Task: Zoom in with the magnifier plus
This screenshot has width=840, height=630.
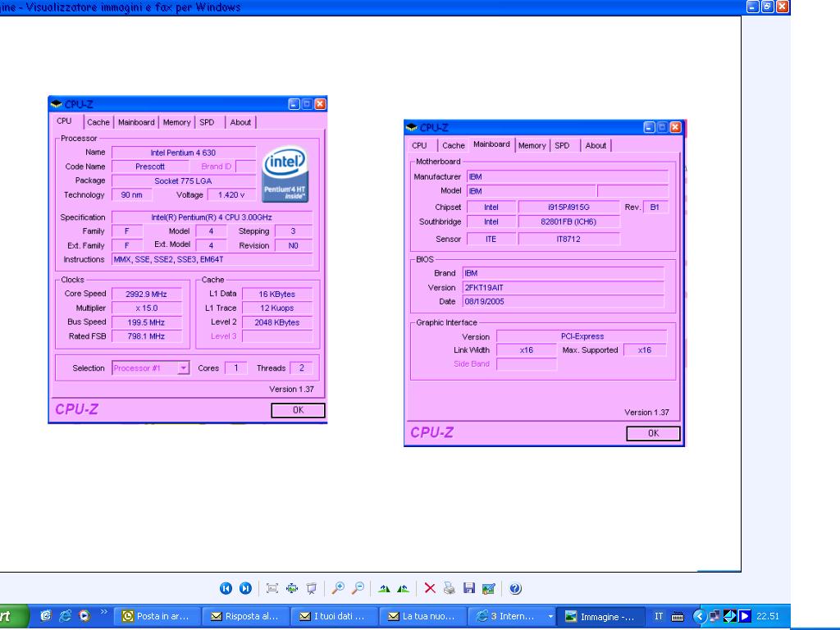Action: (338, 588)
